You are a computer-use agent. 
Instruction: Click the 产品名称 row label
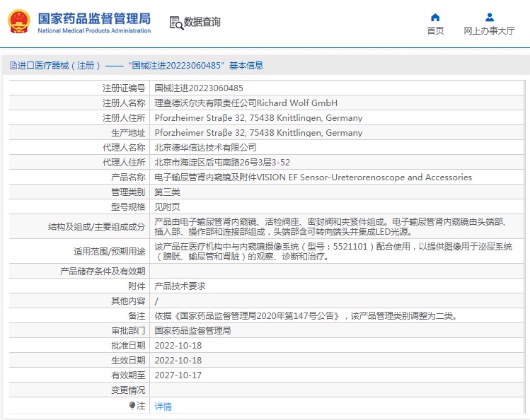point(128,177)
